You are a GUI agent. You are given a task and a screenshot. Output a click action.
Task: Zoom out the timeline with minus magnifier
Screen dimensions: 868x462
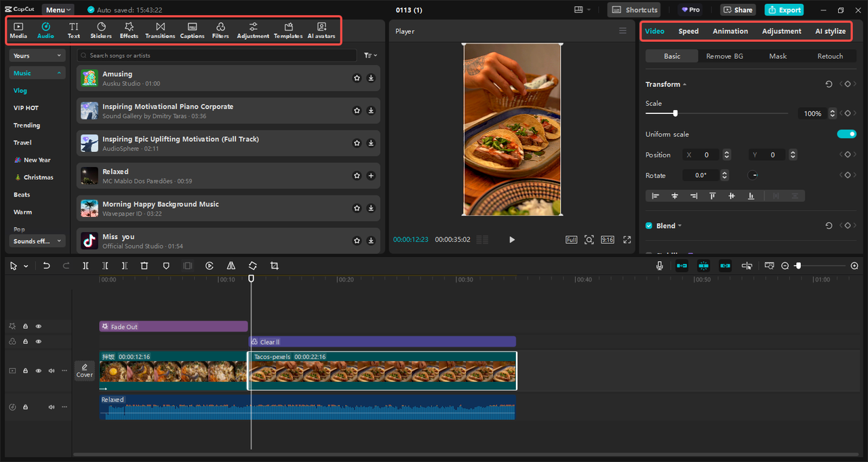click(785, 266)
